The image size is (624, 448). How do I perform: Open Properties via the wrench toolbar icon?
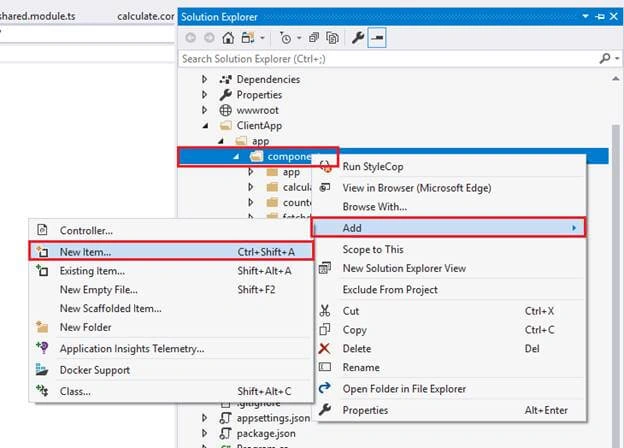point(358,38)
